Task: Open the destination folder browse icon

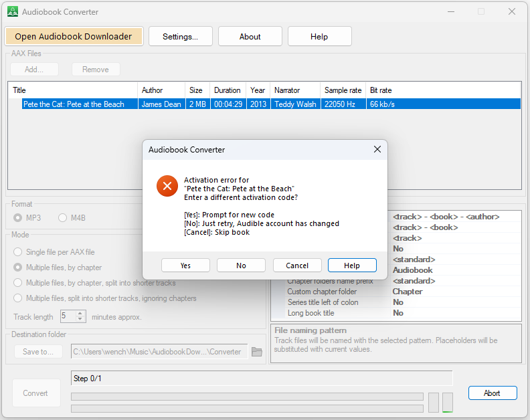Action: tap(256, 352)
